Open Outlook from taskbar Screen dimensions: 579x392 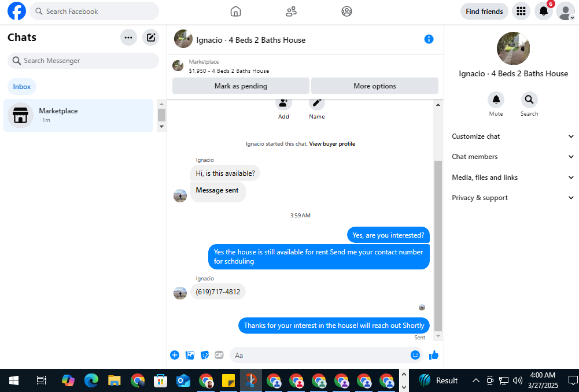[183, 380]
